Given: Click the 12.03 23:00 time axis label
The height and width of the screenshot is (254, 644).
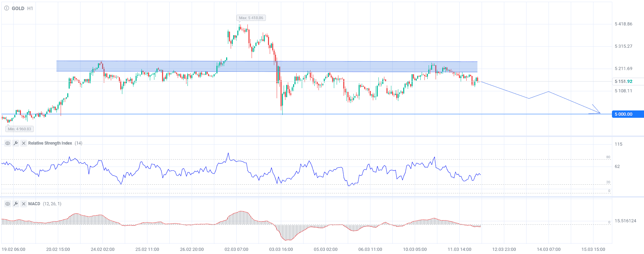Looking at the screenshot, I should pos(504,249).
